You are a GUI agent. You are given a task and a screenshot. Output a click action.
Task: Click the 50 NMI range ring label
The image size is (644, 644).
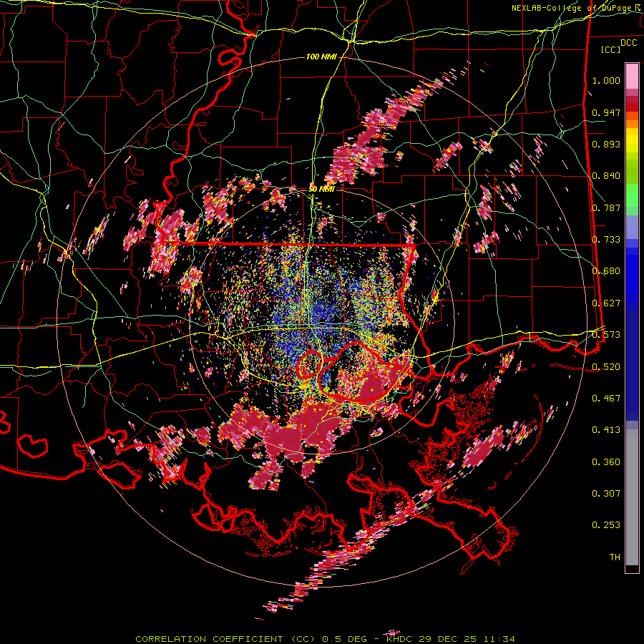(x=321, y=189)
